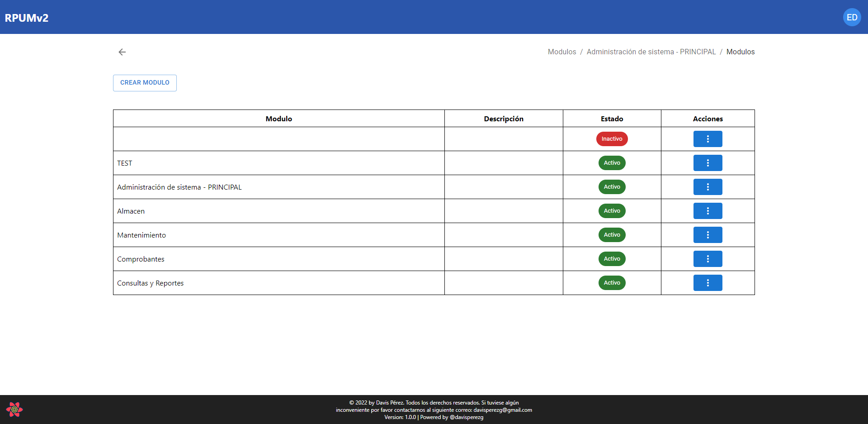This screenshot has height=424, width=868.
Task: Select the Consultas y Reportes module name
Action: tap(150, 283)
